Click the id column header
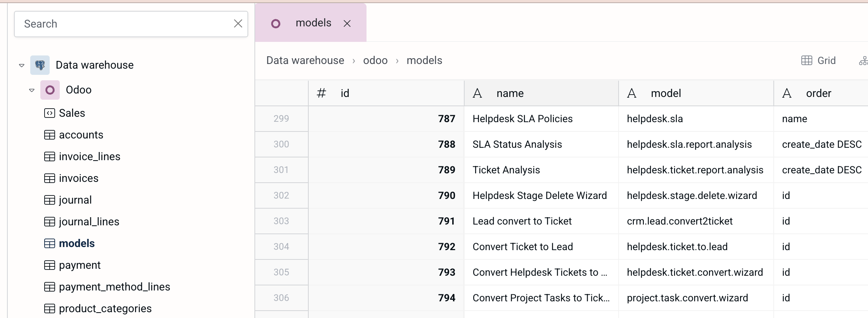Image resolution: width=868 pixels, height=318 pixels. tap(386, 93)
